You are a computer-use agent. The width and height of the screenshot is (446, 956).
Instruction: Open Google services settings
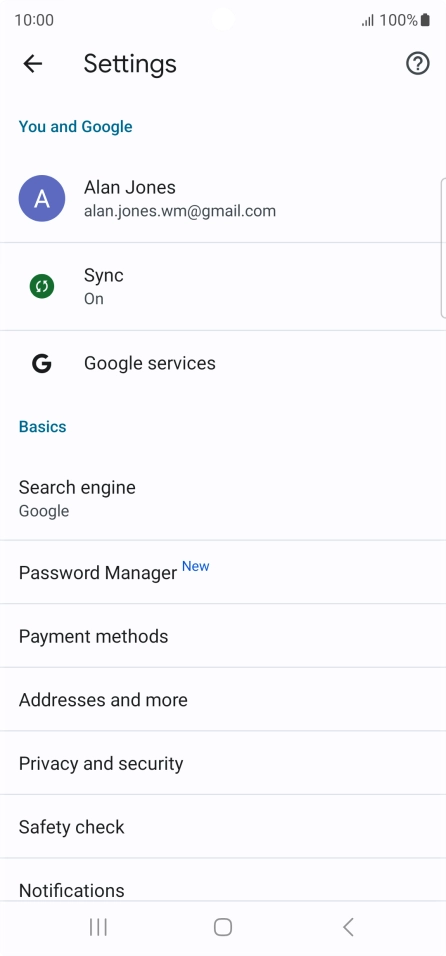click(223, 363)
